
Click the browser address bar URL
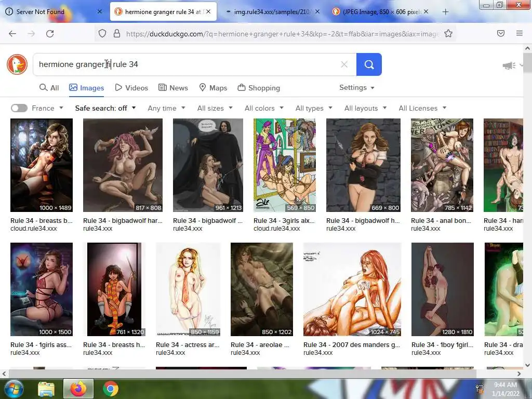click(282, 34)
